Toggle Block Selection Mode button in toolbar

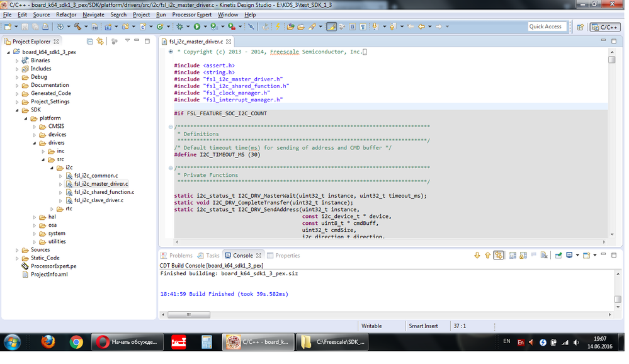[x=352, y=26]
